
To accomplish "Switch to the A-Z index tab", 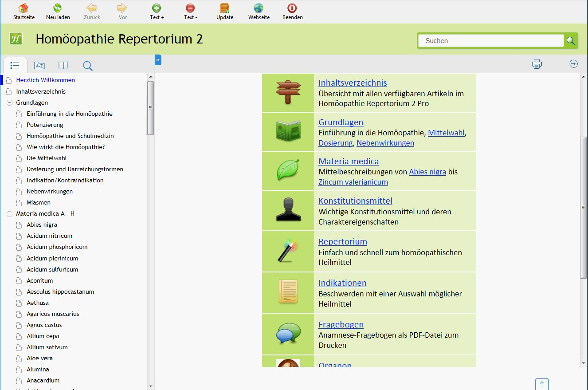I will click(x=39, y=65).
